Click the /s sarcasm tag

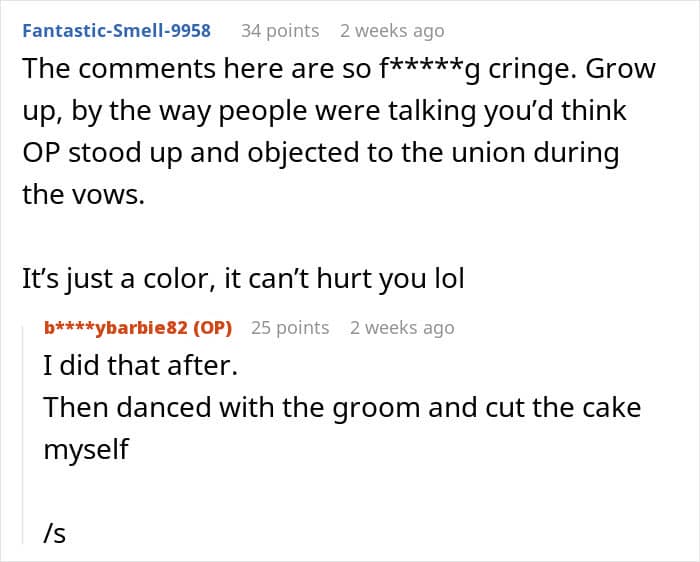tap(54, 533)
